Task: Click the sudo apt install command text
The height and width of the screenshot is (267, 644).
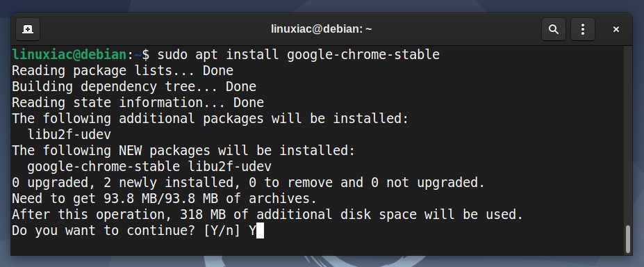Action: coord(299,55)
